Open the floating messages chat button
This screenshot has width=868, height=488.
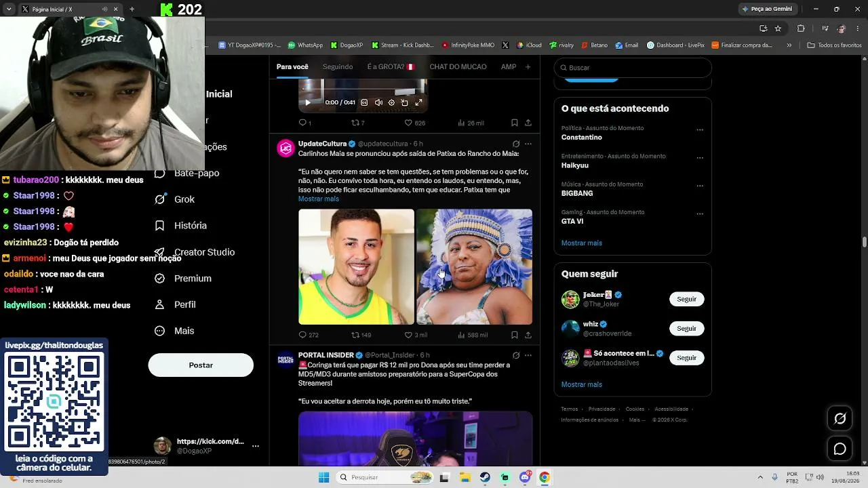point(840,449)
